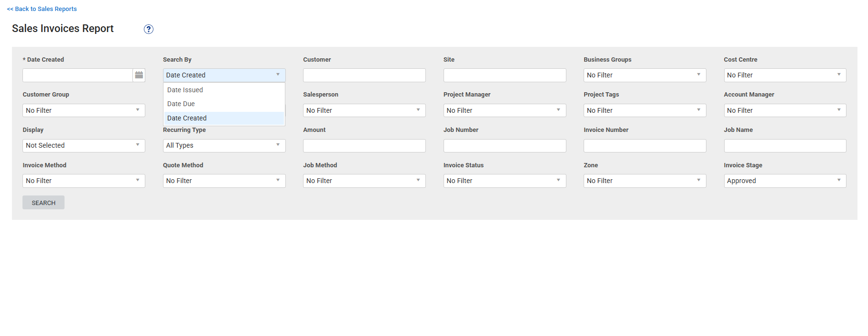The image size is (868, 336).
Task: Open the Invoice Stage dropdown
Action: click(784, 181)
